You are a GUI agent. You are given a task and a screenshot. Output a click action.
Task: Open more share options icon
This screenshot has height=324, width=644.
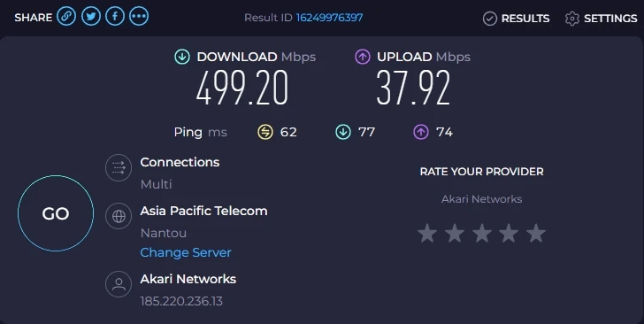click(139, 17)
